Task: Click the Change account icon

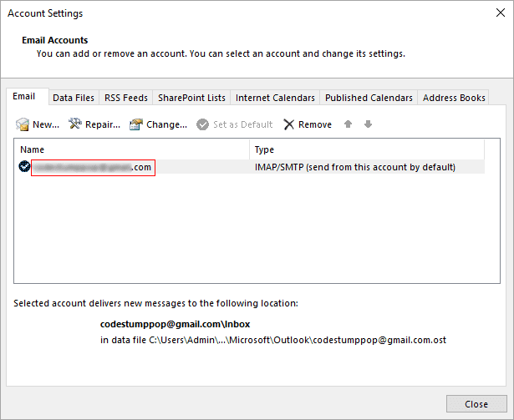Action: (x=136, y=124)
